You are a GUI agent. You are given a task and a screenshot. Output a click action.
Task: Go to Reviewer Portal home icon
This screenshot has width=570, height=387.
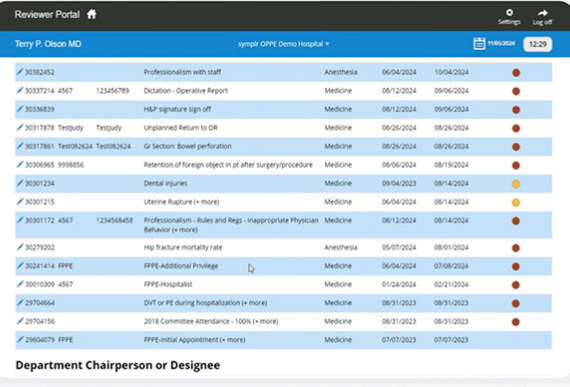pos(92,15)
